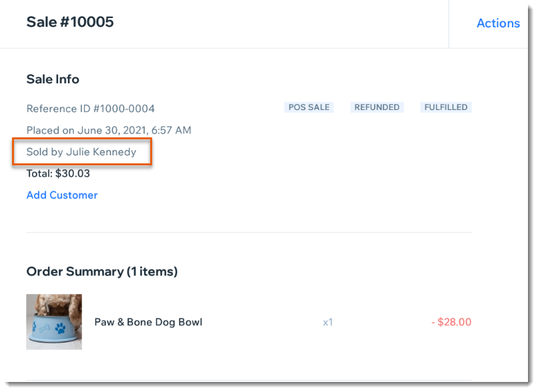The image size is (538, 392).
Task: Open the Actions menu
Action: 498,23
